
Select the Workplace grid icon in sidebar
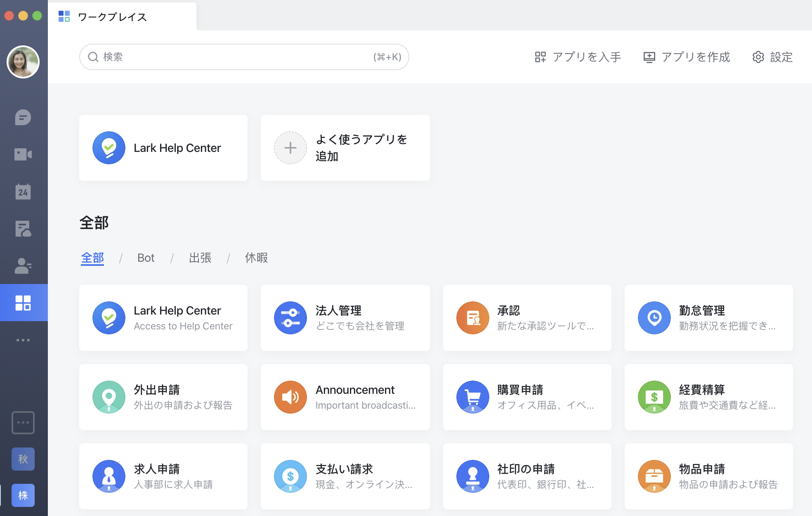click(x=23, y=303)
